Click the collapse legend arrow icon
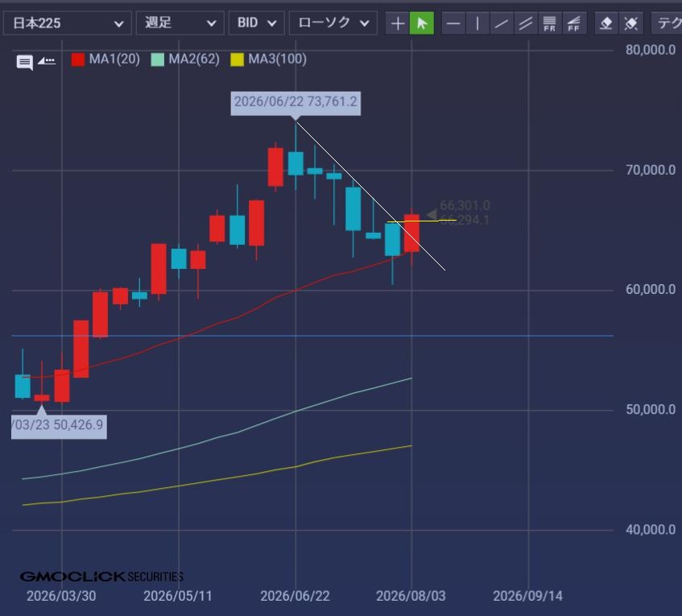This screenshot has height=616, width=682. pyautogui.click(x=47, y=61)
